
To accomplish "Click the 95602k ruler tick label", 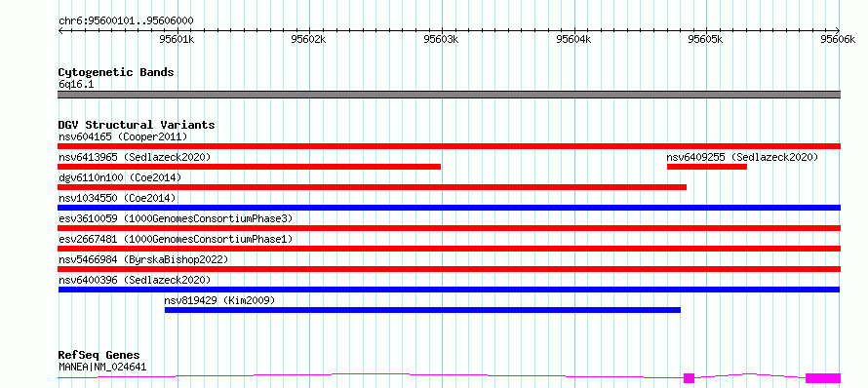I will [x=309, y=38].
